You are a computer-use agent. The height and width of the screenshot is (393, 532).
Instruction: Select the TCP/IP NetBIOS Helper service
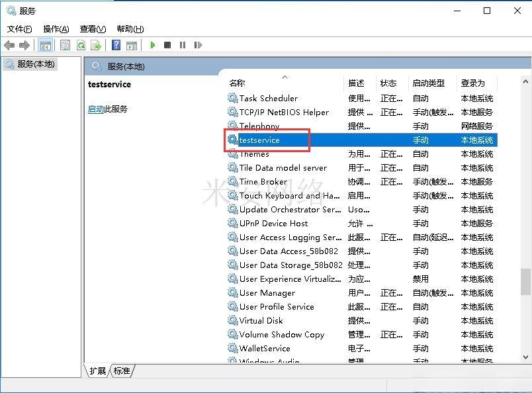click(362, 112)
